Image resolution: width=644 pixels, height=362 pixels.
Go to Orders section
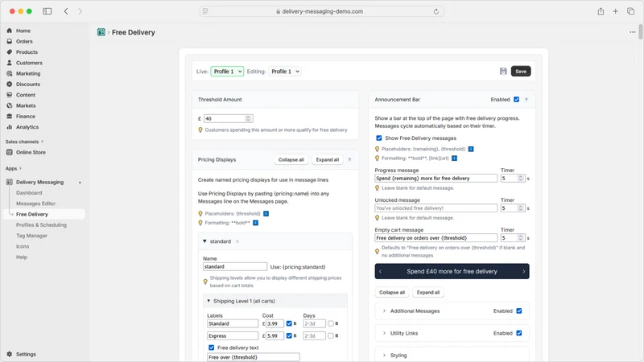coord(24,42)
